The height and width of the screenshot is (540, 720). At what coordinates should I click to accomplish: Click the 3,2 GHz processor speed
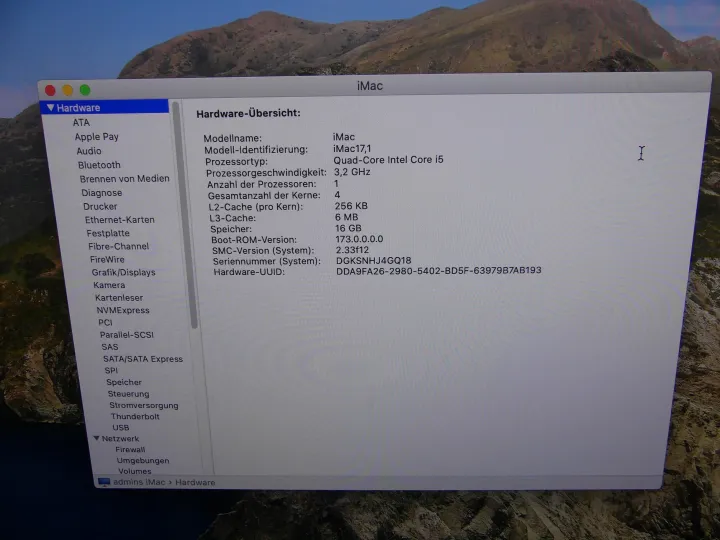click(x=352, y=172)
